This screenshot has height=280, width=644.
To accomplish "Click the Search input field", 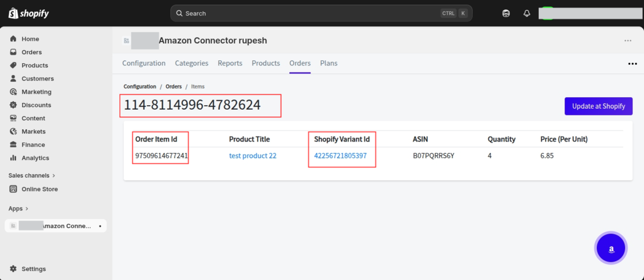I will [x=310, y=13].
